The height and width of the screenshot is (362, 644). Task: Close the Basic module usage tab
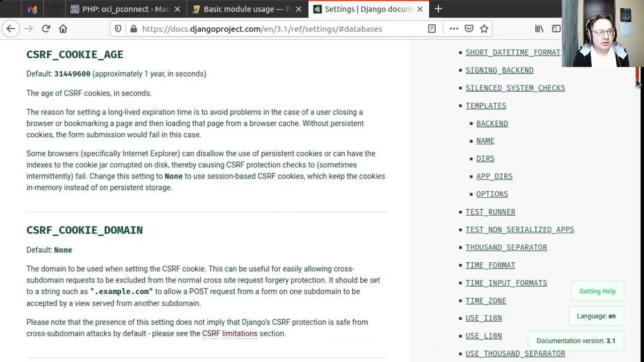[298, 9]
